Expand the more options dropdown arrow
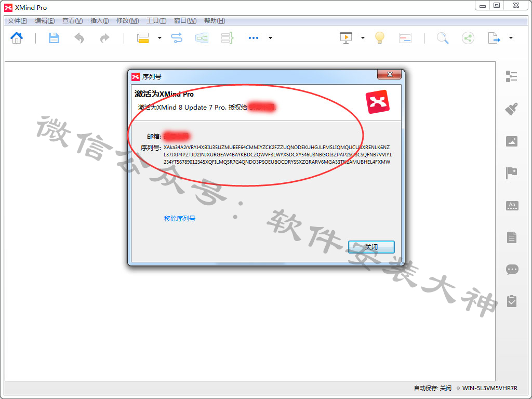Screen dimensions: 532x399 click(270, 38)
